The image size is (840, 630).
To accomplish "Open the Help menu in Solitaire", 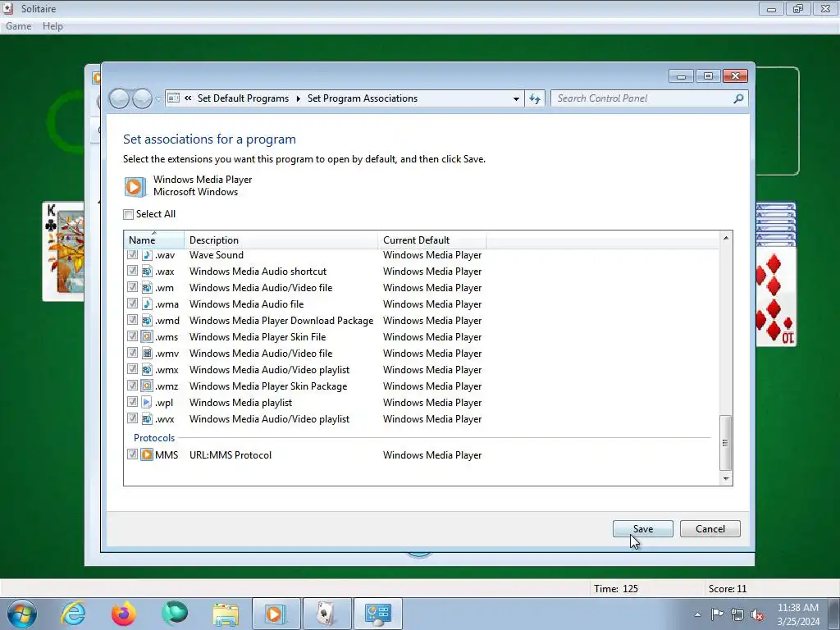I will [52, 26].
